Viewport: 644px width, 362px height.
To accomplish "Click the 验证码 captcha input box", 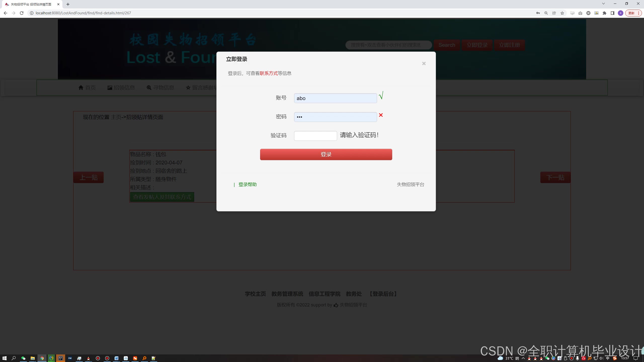I will 315,136.
